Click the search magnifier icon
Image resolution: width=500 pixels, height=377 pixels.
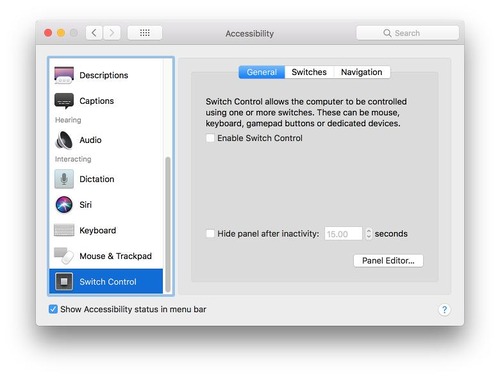387,33
